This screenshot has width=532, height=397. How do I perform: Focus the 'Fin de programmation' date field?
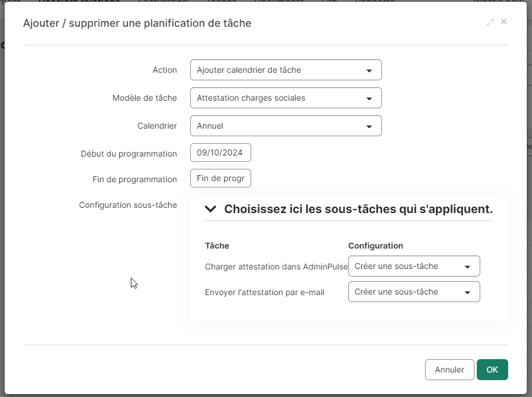tap(220, 178)
